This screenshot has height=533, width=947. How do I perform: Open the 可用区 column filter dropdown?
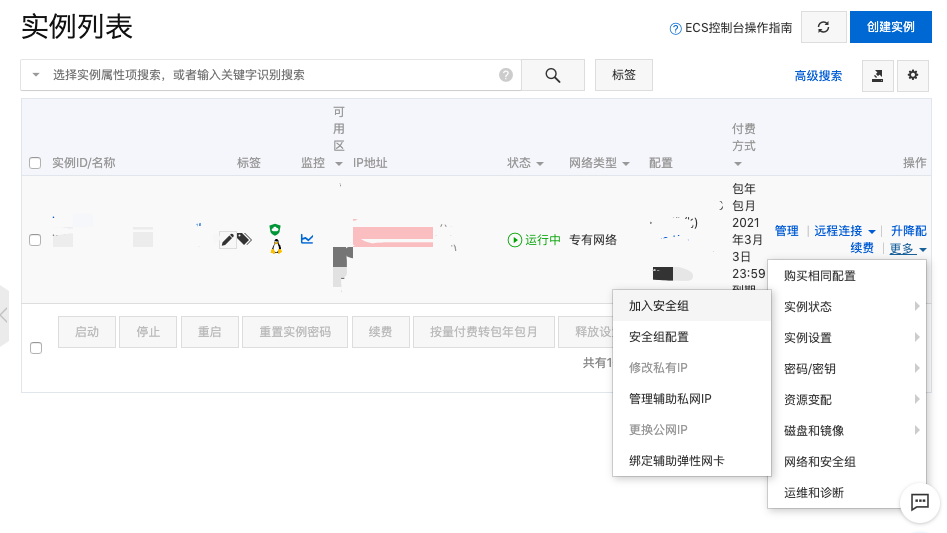(339, 164)
